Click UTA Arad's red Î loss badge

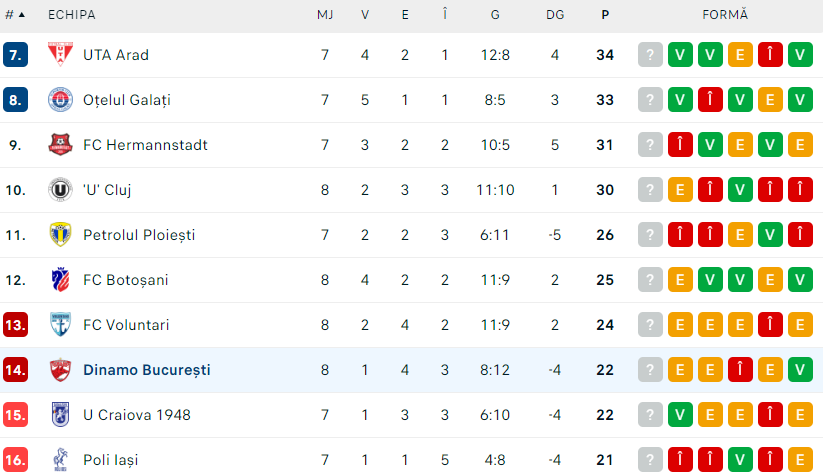pos(770,55)
